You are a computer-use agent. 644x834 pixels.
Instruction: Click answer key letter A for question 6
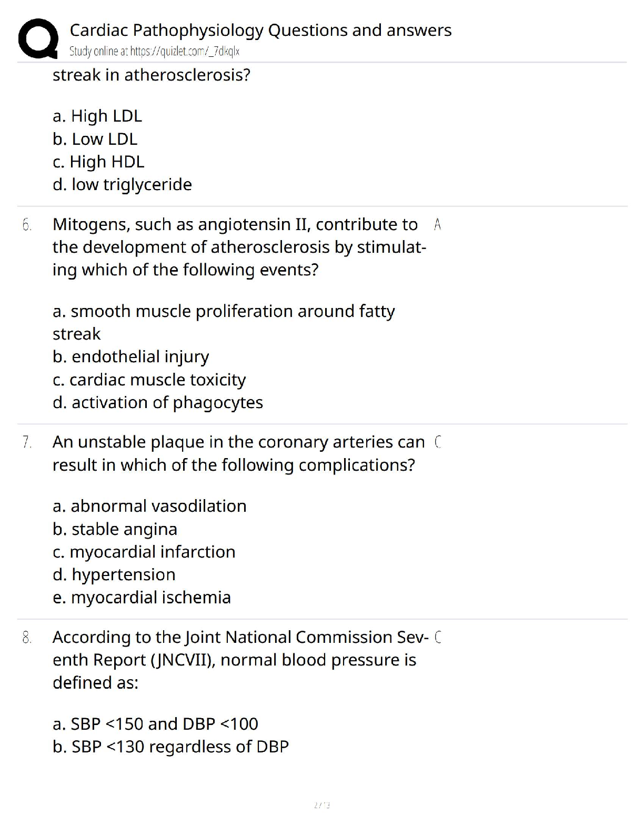click(438, 225)
